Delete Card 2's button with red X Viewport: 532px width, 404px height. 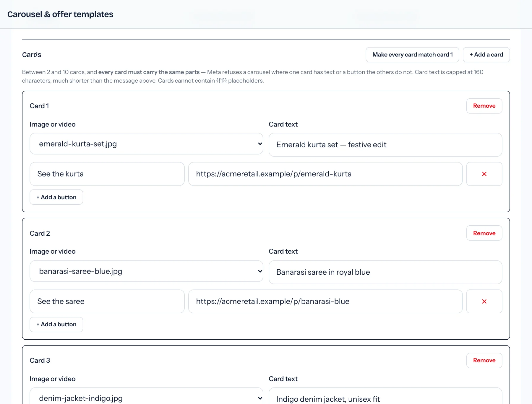(484, 301)
